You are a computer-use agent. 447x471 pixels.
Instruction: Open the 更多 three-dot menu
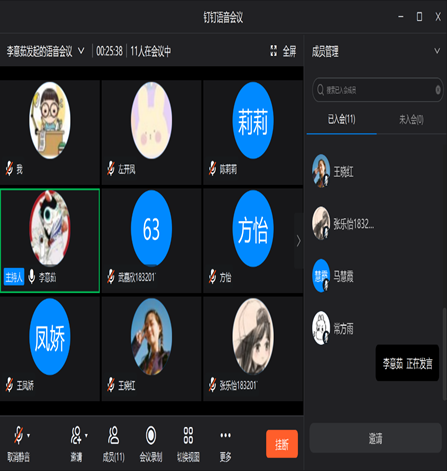[x=225, y=435]
